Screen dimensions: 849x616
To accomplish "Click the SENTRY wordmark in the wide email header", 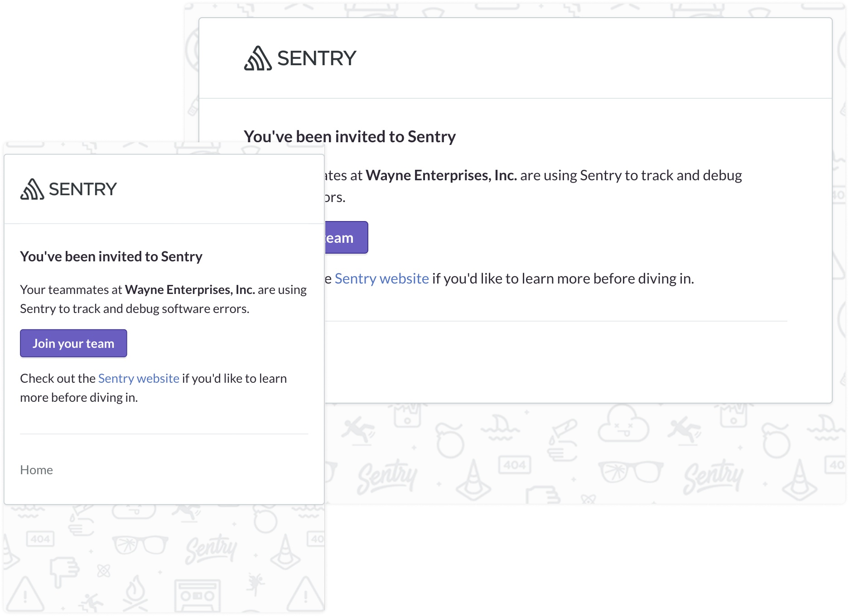I will click(x=317, y=58).
